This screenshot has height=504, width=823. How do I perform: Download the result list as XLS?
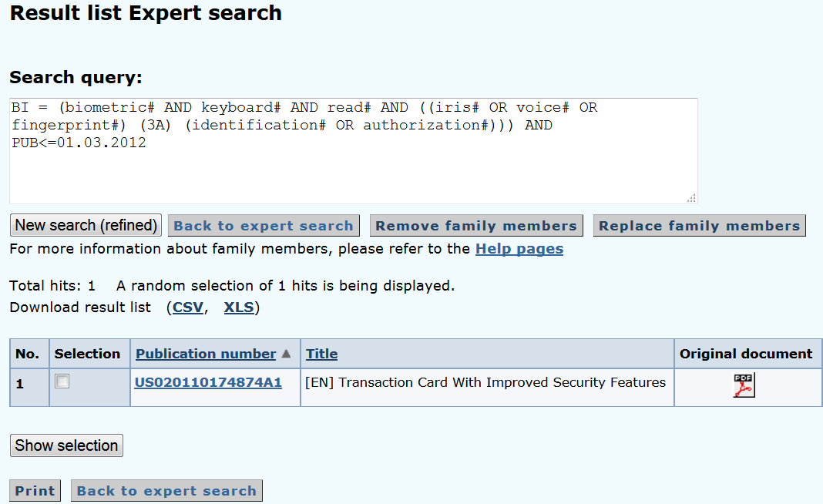tap(239, 307)
